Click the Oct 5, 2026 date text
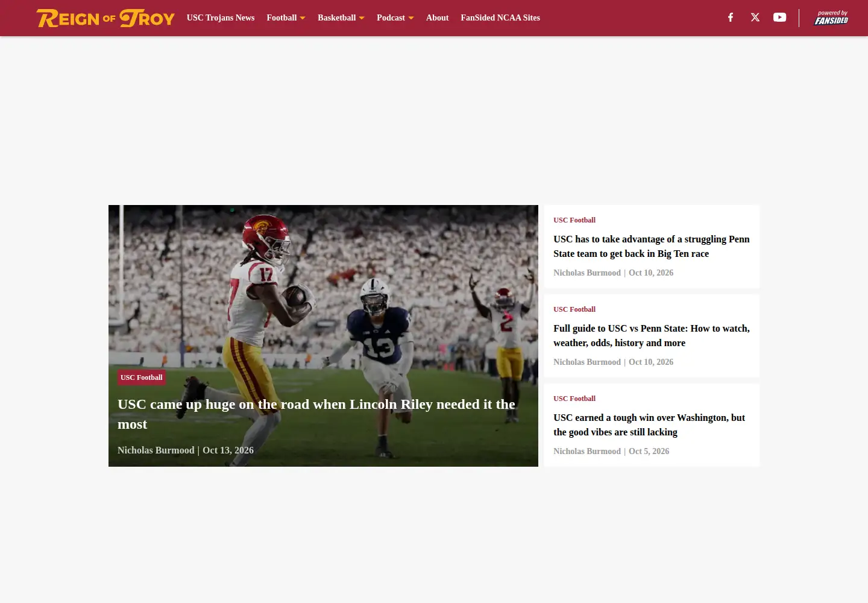Viewport: 868px width, 603px height. pyautogui.click(x=649, y=452)
